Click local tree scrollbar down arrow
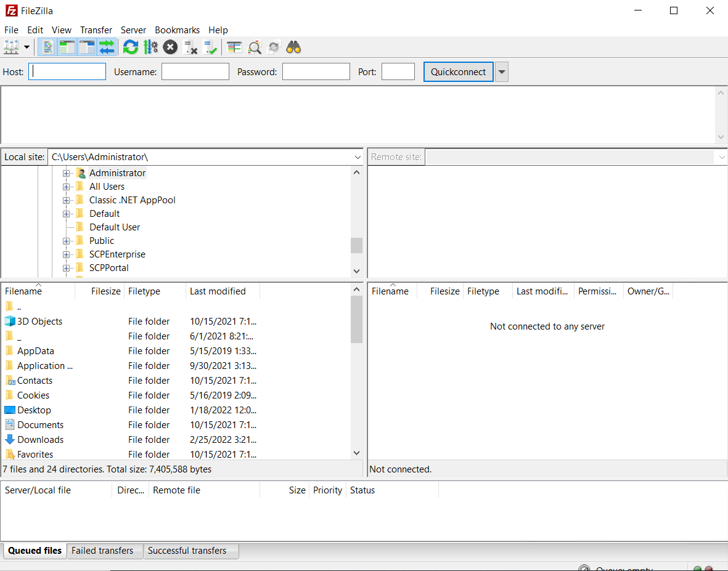The height and width of the screenshot is (571, 728). (x=356, y=271)
